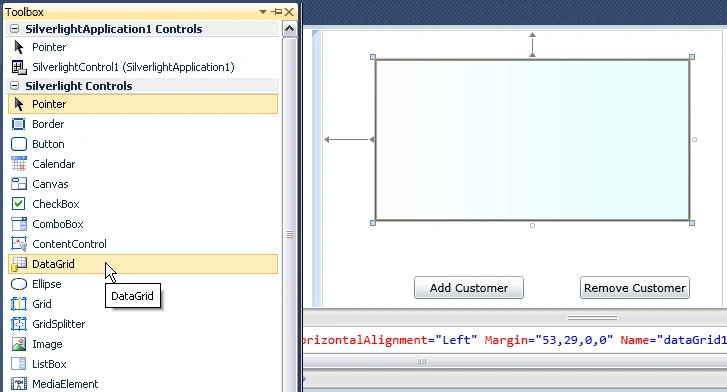
Task: Choose the CheckBox control
Action: (143, 204)
